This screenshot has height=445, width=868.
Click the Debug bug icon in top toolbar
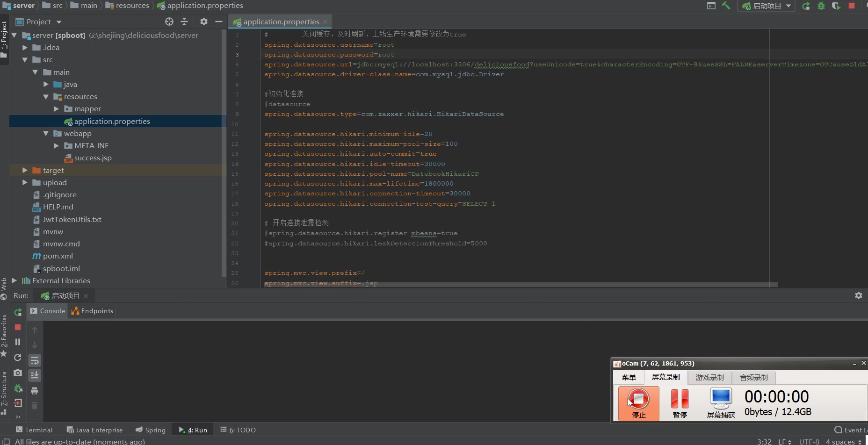(821, 6)
